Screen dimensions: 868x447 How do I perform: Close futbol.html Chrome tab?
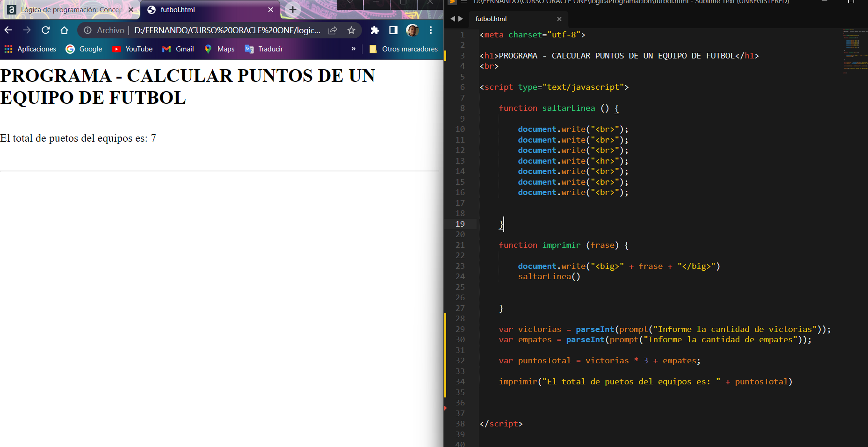click(x=271, y=10)
